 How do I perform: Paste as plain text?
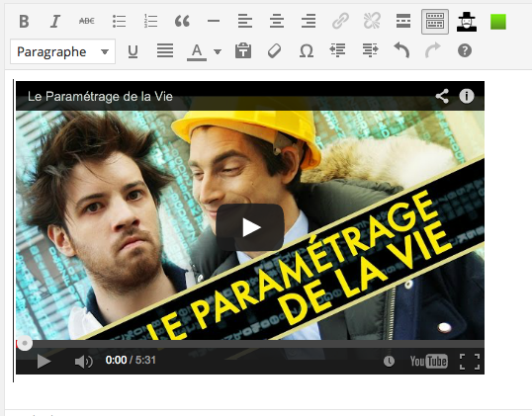(x=243, y=50)
